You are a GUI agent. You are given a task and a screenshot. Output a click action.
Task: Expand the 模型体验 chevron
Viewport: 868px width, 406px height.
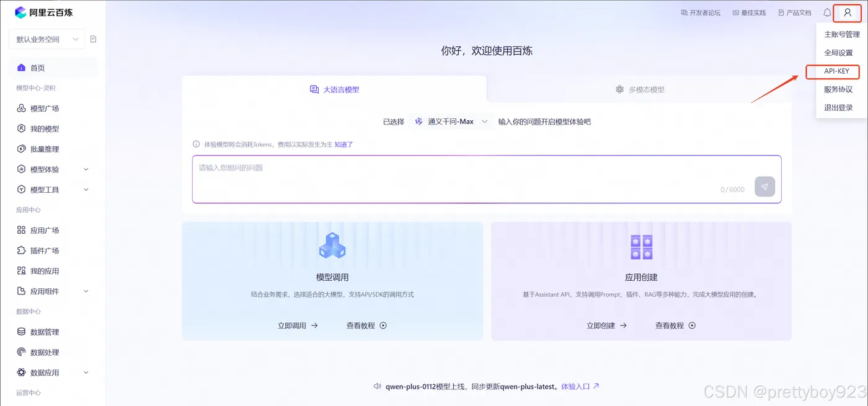click(x=86, y=169)
